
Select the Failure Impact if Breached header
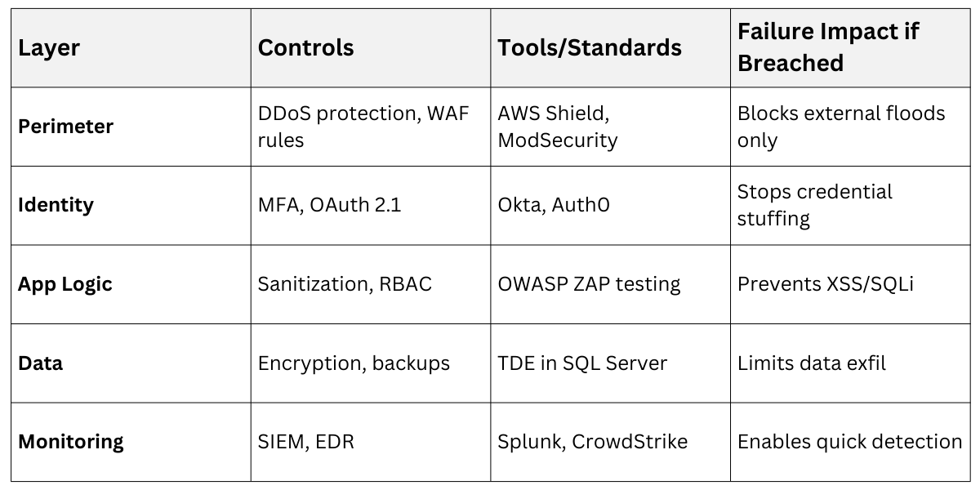coord(828,47)
